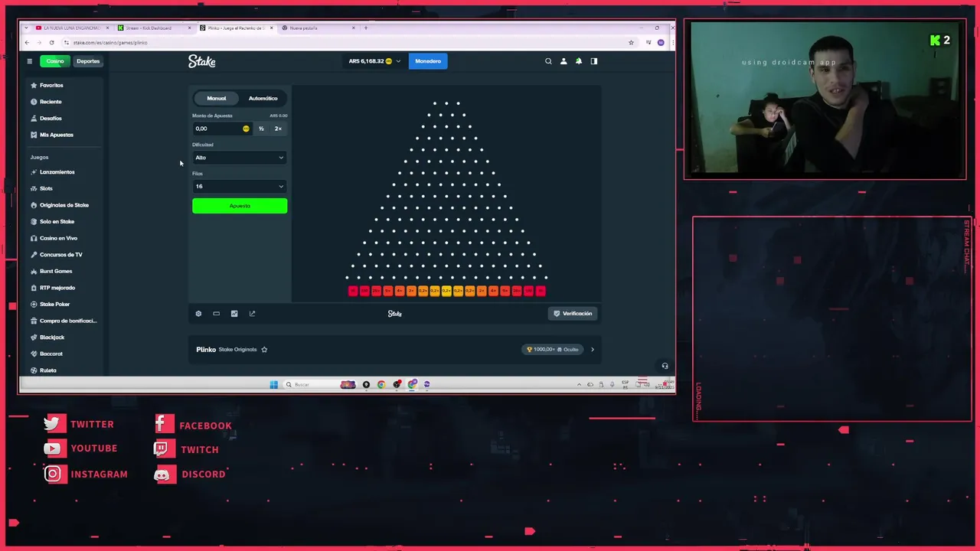Click the pop-out game icon
The width and height of the screenshot is (980, 551).
(252, 314)
